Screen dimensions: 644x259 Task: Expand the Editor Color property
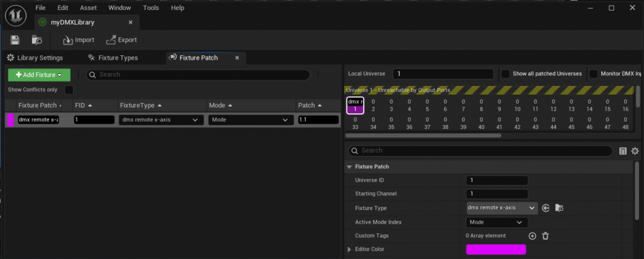350,249
